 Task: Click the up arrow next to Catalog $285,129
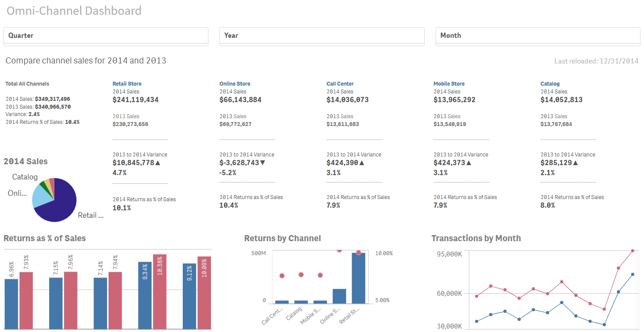click(575, 163)
